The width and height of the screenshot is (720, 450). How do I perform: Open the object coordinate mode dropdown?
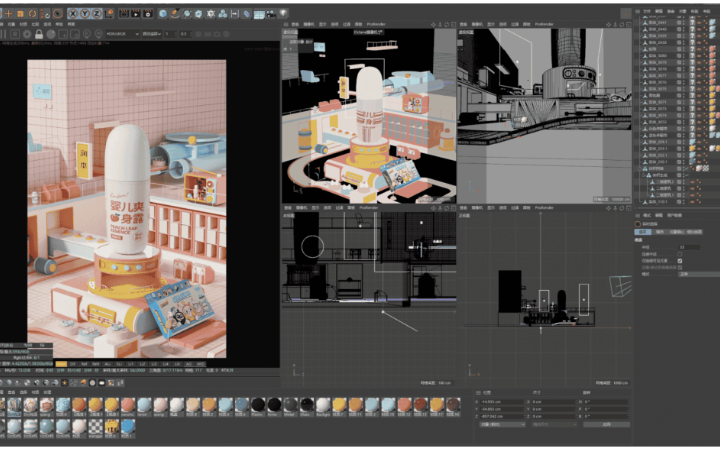coord(502,424)
